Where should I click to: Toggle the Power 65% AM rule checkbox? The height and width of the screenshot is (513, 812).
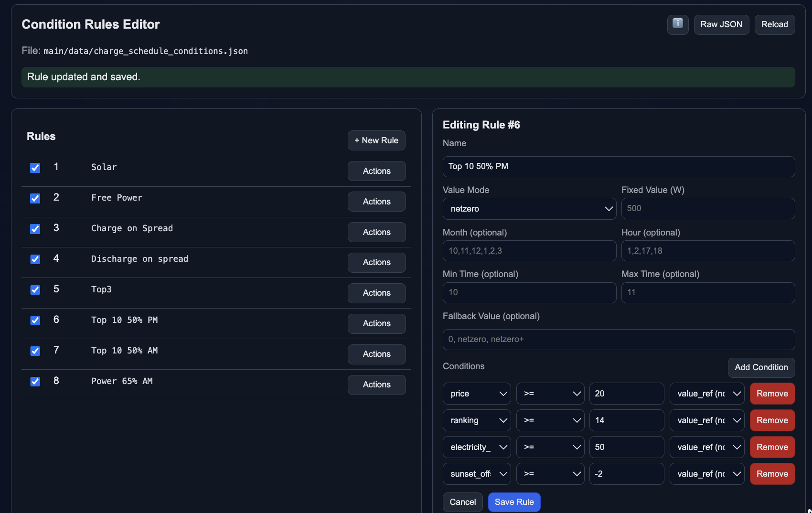[35, 382]
